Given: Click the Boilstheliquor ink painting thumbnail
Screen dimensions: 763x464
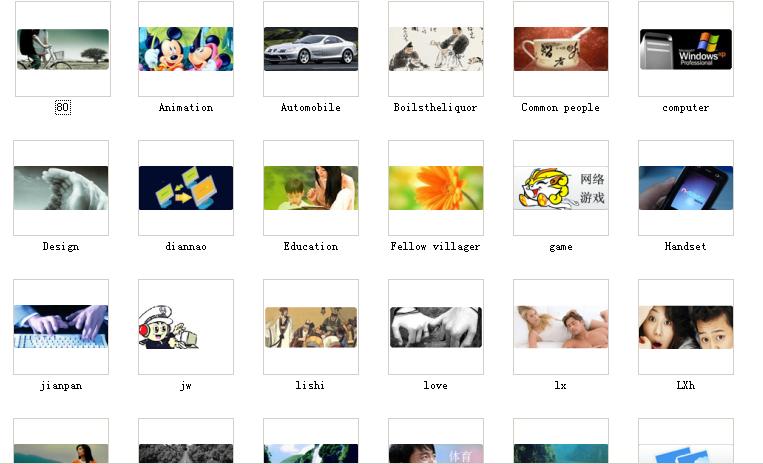Looking at the screenshot, I should pos(436,49).
